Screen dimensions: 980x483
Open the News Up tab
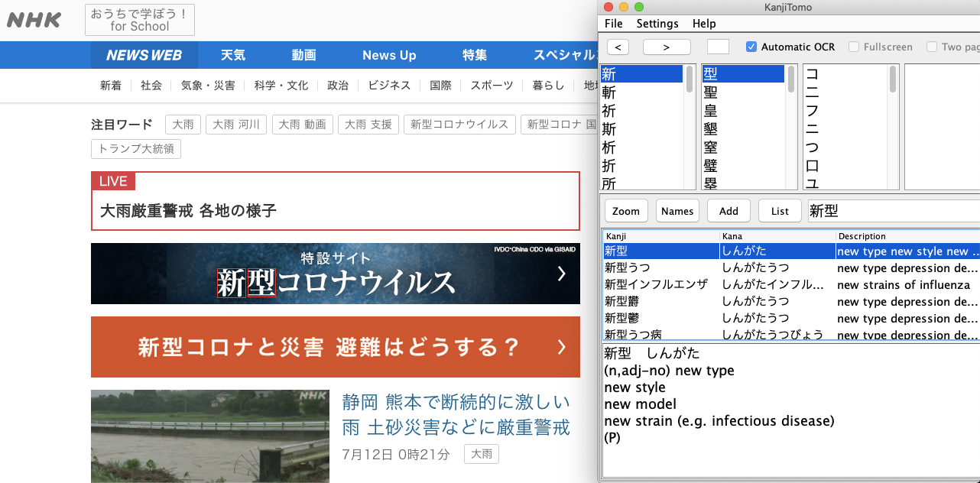click(x=389, y=55)
